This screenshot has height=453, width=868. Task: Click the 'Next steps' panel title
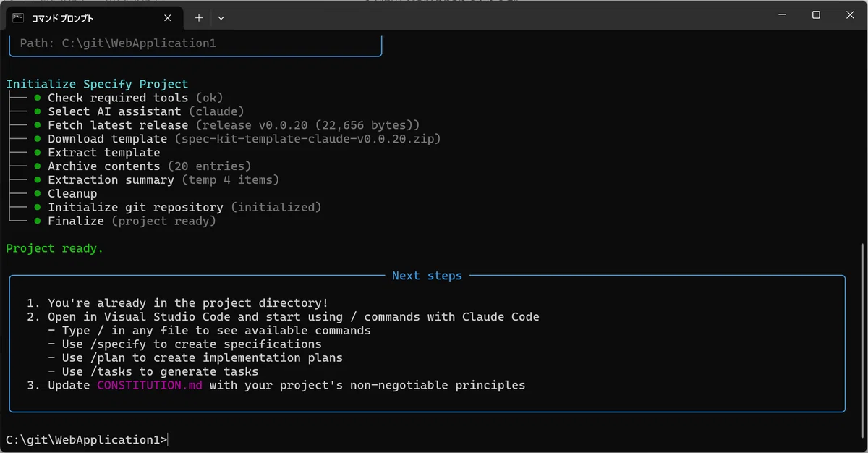pos(427,276)
